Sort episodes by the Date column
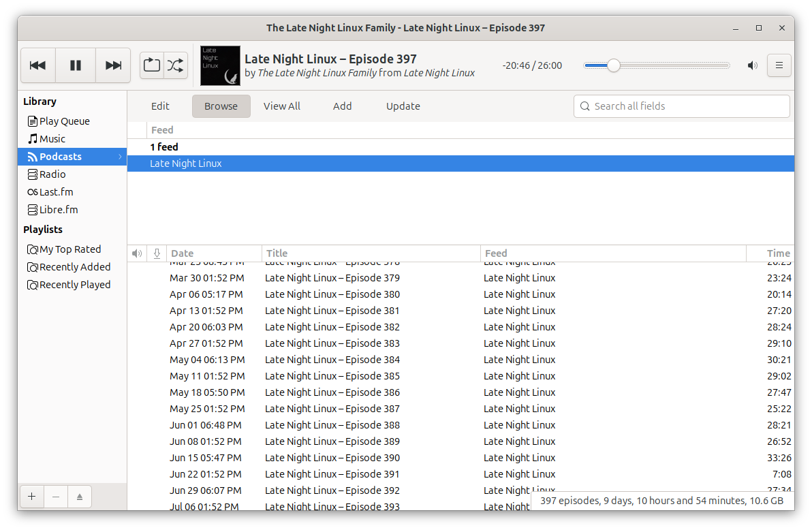Screen dimensions: 812x530 click(215, 253)
